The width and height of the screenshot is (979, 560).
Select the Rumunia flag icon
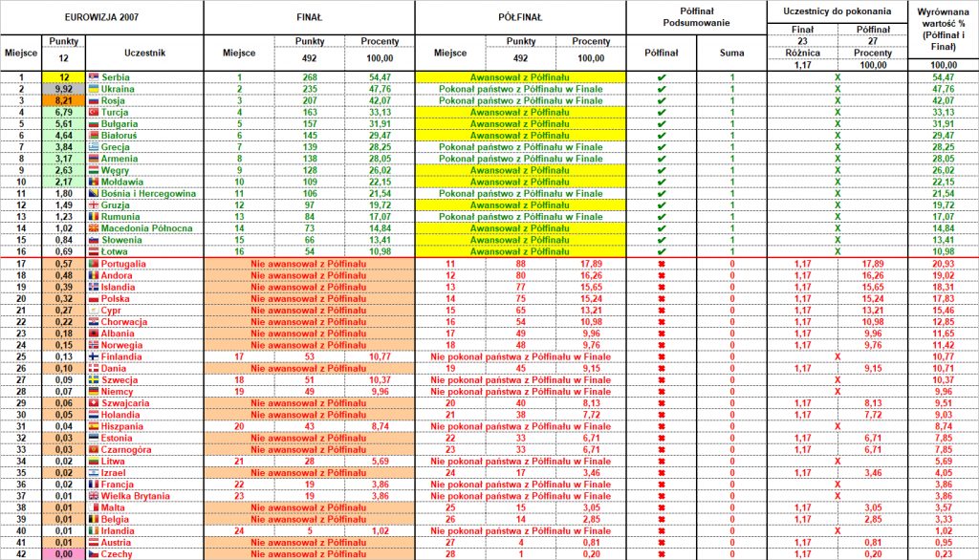point(94,217)
